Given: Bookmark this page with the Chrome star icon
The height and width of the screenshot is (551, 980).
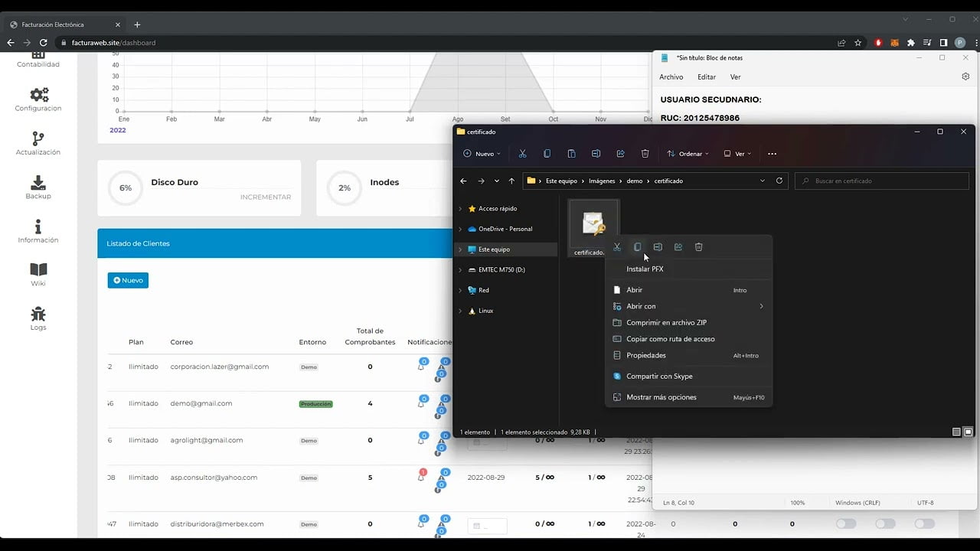Looking at the screenshot, I should pyautogui.click(x=858, y=43).
